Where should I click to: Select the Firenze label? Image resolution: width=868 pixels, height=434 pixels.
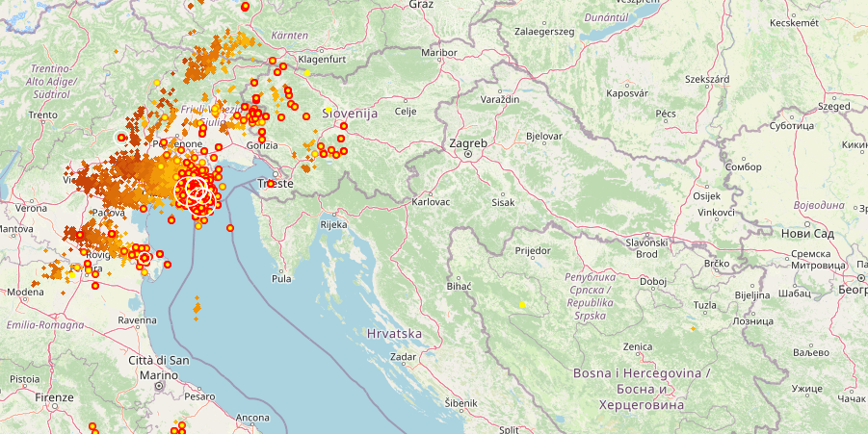pos(54,397)
